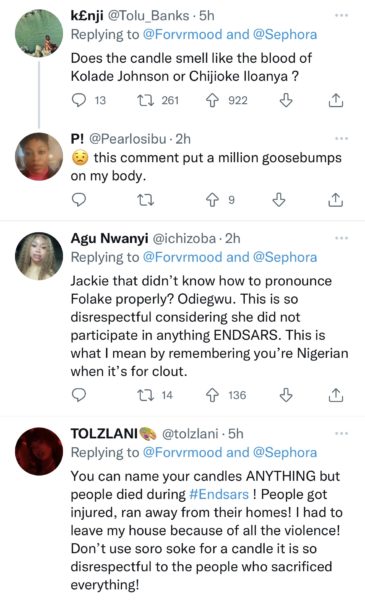
Task: Reply to k£nji's candle tweet
Action: pos(79,100)
